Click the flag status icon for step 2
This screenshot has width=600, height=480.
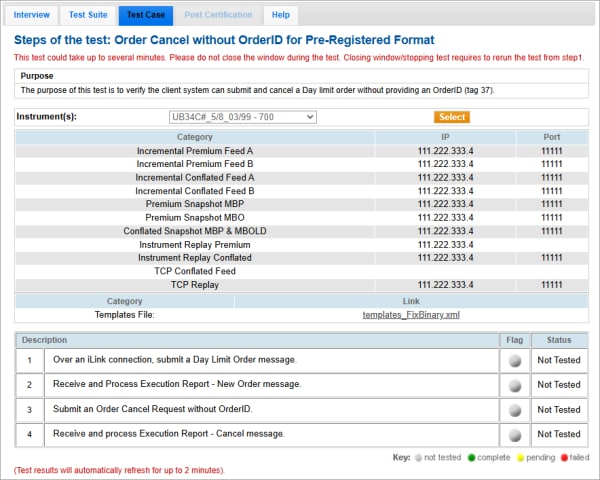click(514, 385)
